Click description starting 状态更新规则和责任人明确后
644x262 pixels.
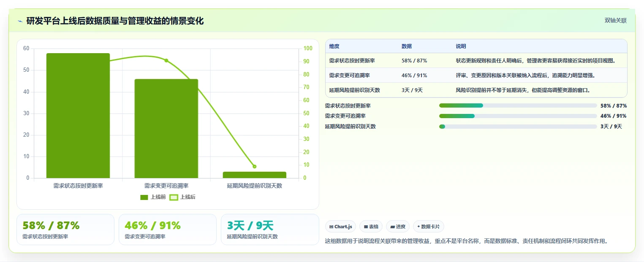click(x=535, y=61)
